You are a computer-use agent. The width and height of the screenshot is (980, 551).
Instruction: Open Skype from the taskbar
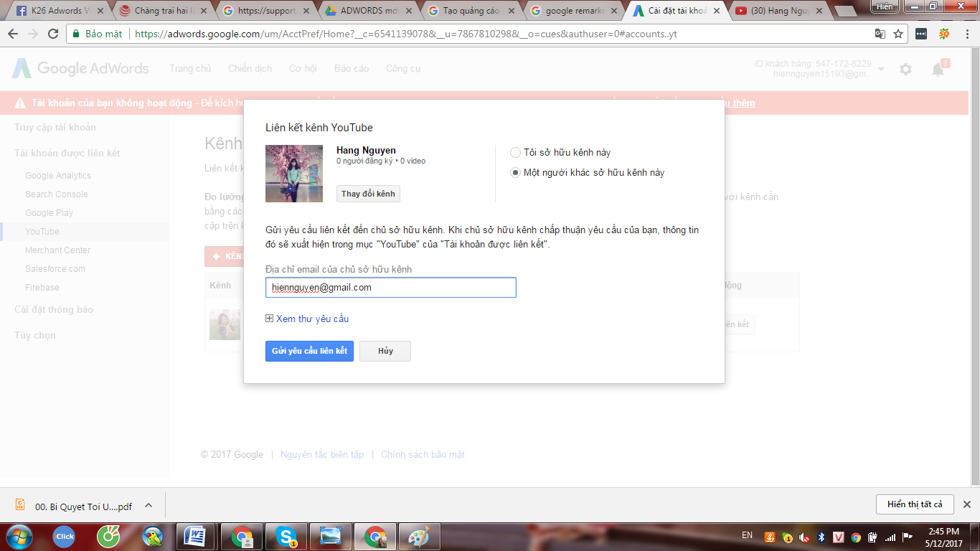click(x=288, y=536)
